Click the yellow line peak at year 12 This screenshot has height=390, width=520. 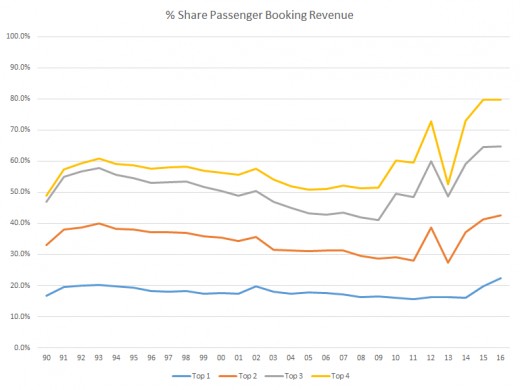pyautogui.click(x=431, y=121)
